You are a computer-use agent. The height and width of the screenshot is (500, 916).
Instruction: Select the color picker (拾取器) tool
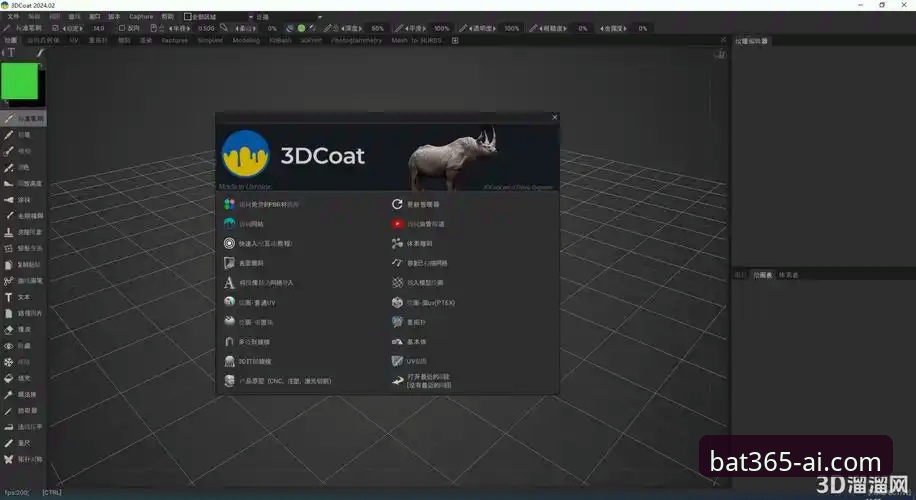(18, 411)
